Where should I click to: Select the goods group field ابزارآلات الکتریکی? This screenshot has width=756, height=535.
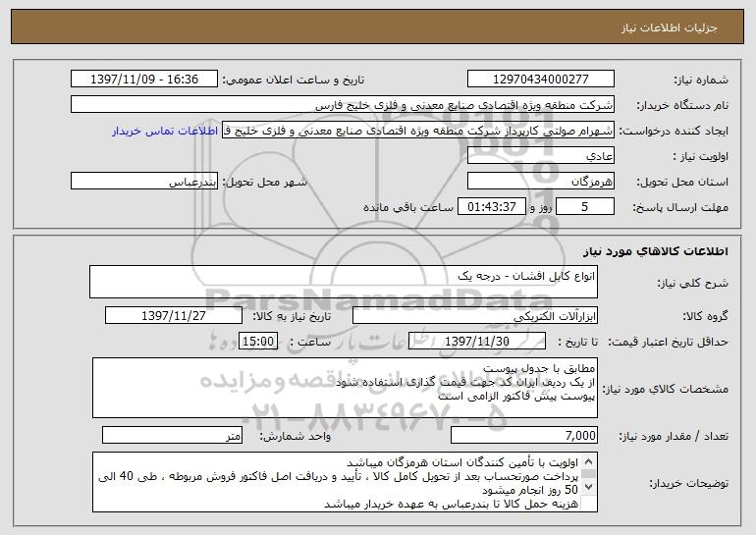coord(475,316)
